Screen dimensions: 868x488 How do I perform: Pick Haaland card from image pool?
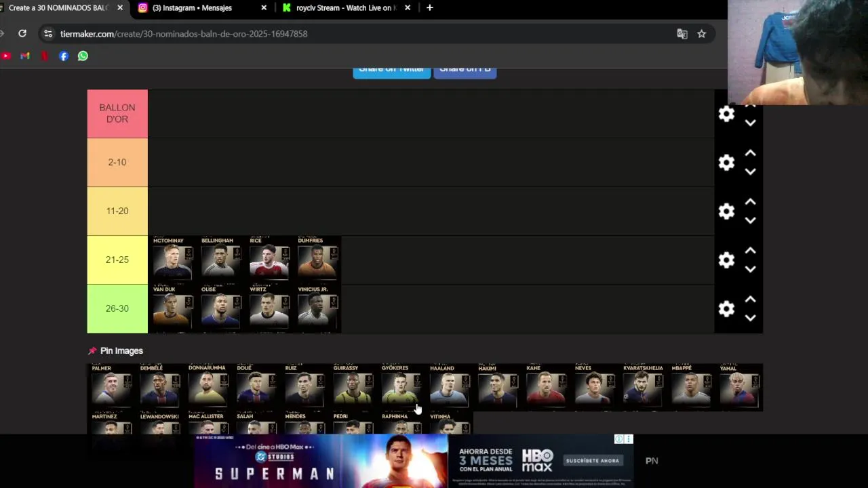point(449,387)
